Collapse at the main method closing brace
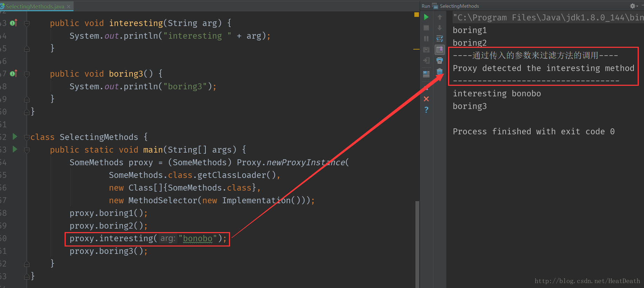644x288 pixels. pos(27,264)
